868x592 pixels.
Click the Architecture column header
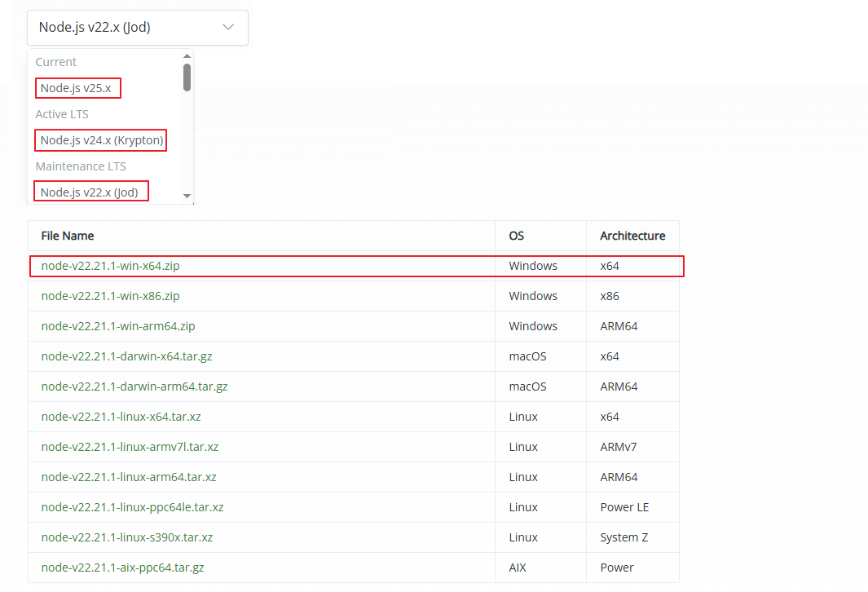[x=632, y=236]
